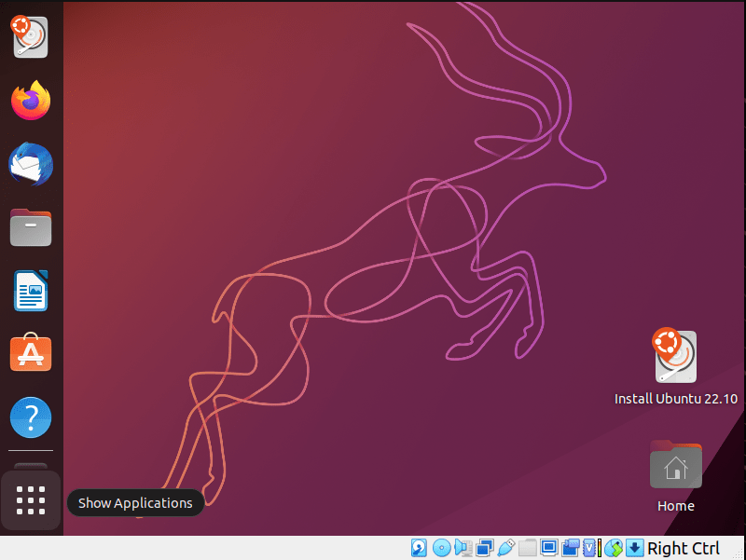Image resolution: width=746 pixels, height=560 pixels.
Task: Click the VirtualBox display indicator
Action: tap(548, 548)
